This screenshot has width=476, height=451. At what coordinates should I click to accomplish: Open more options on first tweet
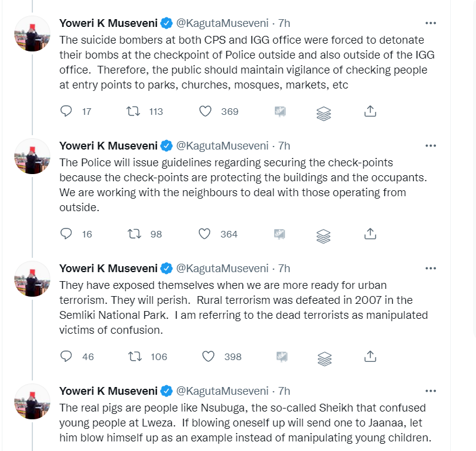(430, 23)
